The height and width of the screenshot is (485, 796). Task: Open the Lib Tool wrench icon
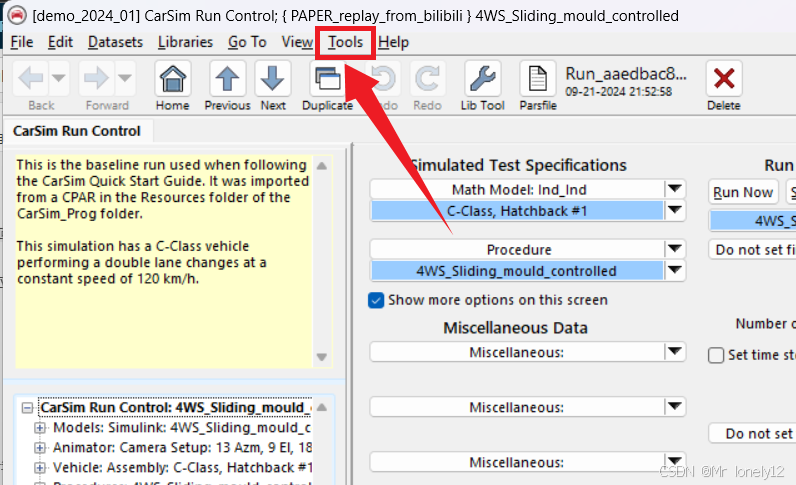click(x=482, y=78)
